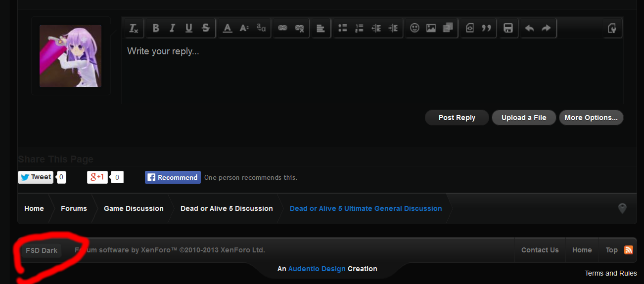The width and height of the screenshot is (644, 284).
Task: Open the text alignment dropdown
Action: click(321, 28)
